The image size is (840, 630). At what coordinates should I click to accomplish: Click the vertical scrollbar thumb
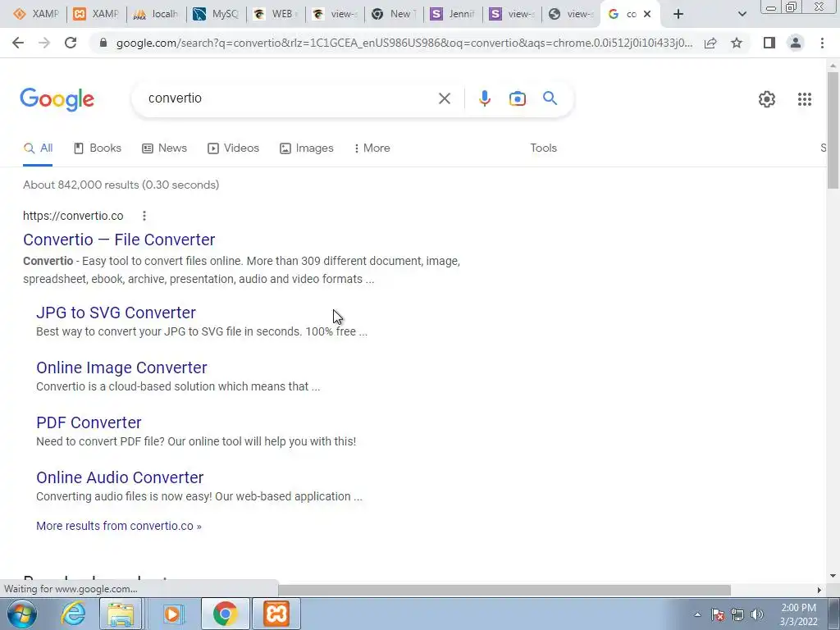833,130
